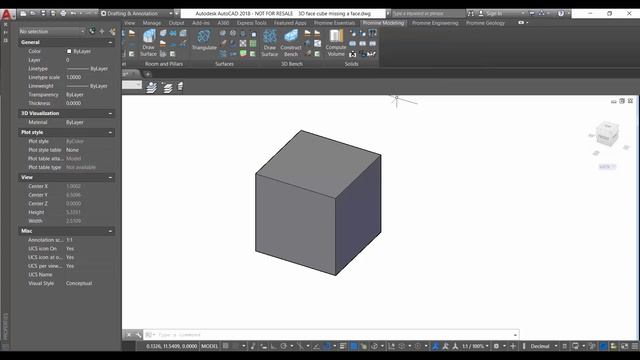Image resolution: width=640 pixels, height=360 pixels.
Task: Toggle Hardware Acceleration blue icon in status bar
Action: click(x=603, y=346)
